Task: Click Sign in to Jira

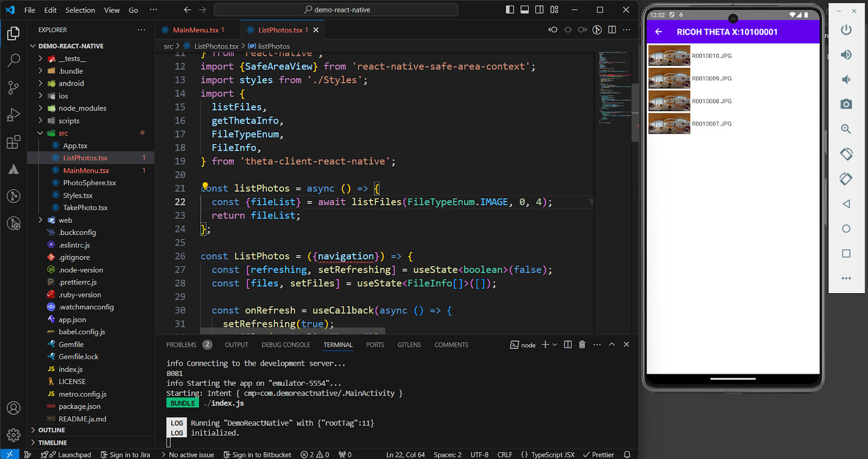Action: [125, 455]
